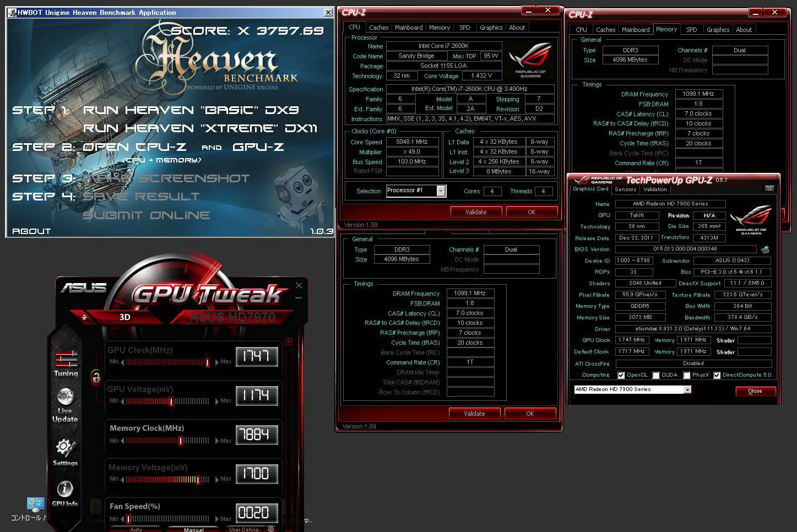Close GPU Tweak with the X icon
This screenshot has width=797, height=532.
tap(299, 285)
